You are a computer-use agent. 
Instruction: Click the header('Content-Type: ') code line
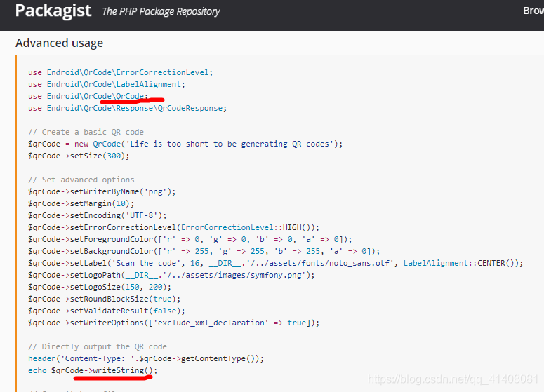point(146,358)
